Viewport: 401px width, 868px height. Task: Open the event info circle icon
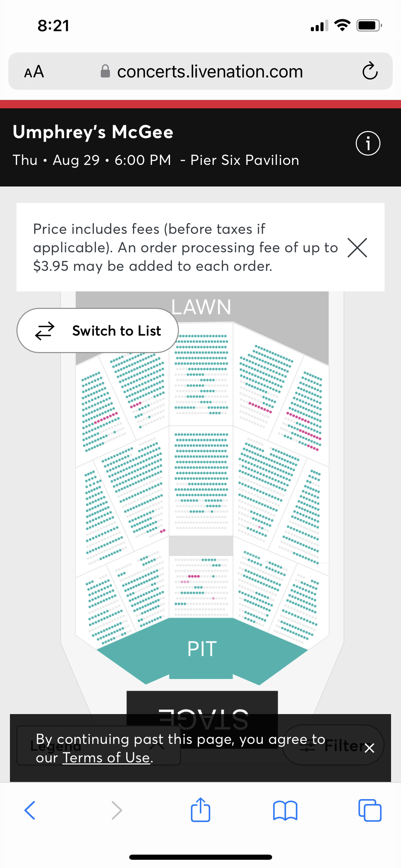coord(368,143)
